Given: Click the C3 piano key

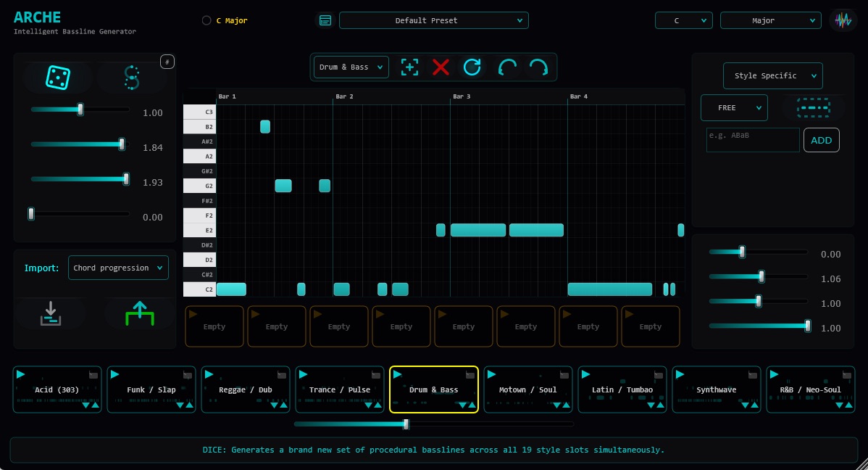Looking at the screenshot, I should pos(199,112).
